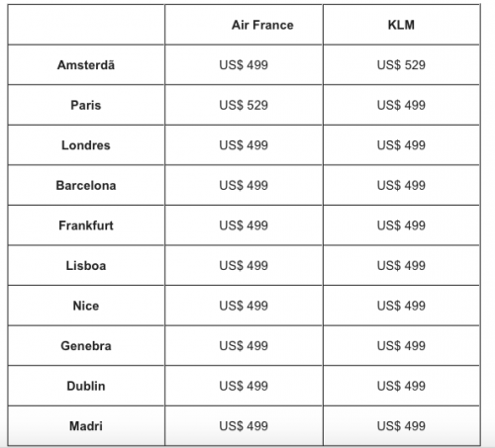This screenshot has width=495, height=448.
Task: Select the Barcelona destination cell
Action: [86, 185]
